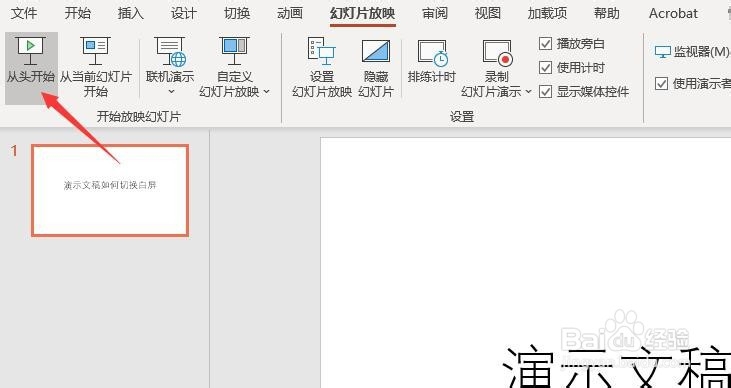Image resolution: width=731 pixels, height=388 pixels.
Task: Switch to the 审阅 tab
Action: click(435, 13)
